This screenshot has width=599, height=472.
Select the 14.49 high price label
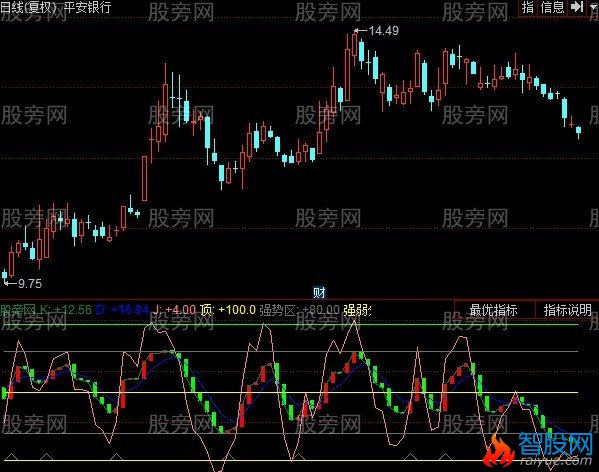tap(383, 31)
